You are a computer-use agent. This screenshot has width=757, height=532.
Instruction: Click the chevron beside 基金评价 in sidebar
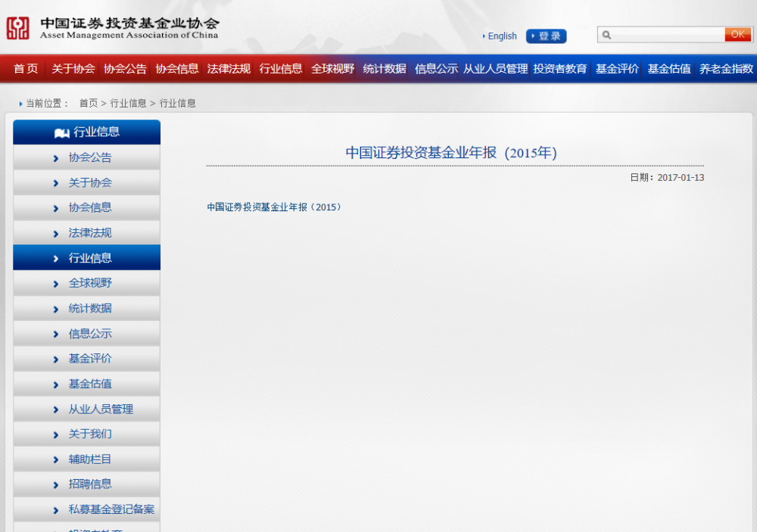click(56, 359)
